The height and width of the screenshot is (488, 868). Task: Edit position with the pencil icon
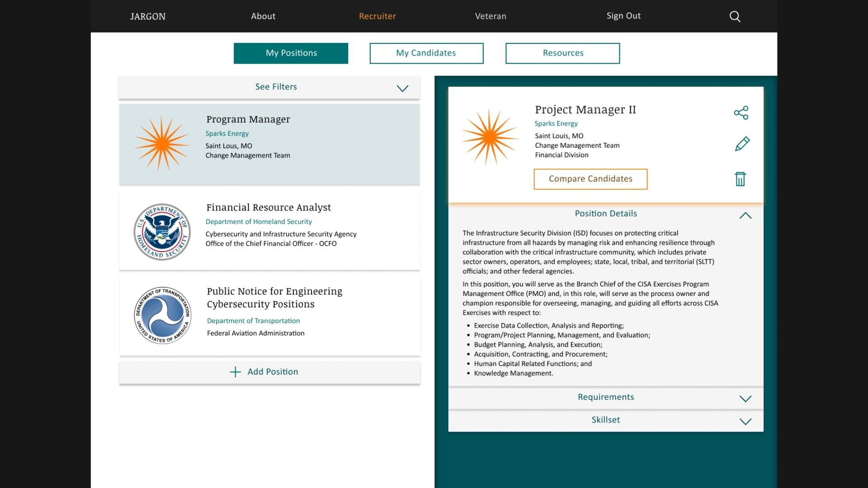742,144
